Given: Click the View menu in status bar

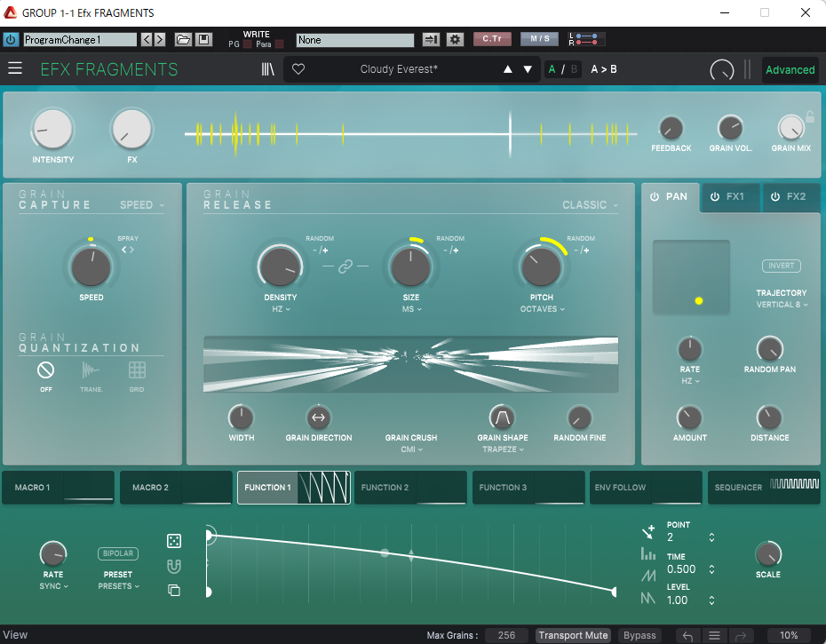Looking at the screenshot, I should pyautogui.click(x=15, y=635).
